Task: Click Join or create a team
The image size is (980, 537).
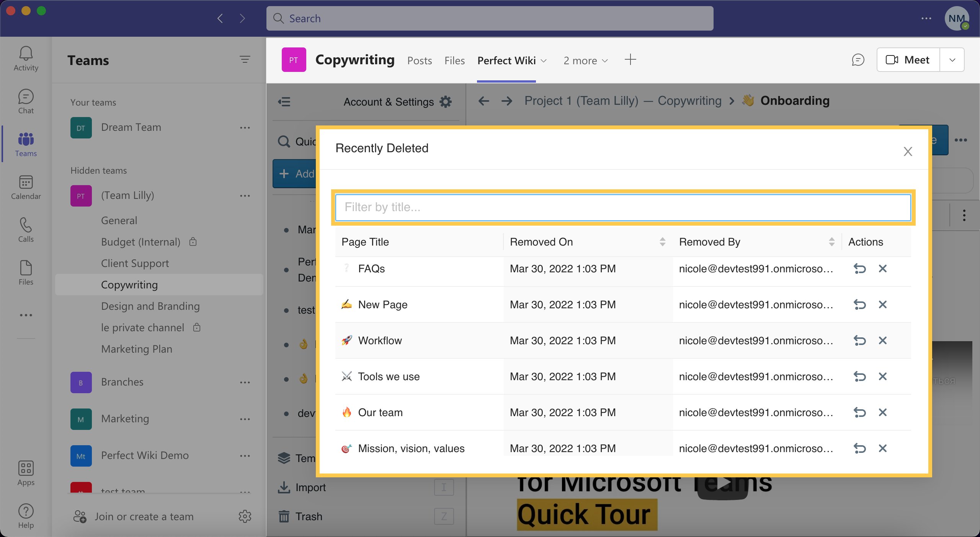Action: coord(144,517)
